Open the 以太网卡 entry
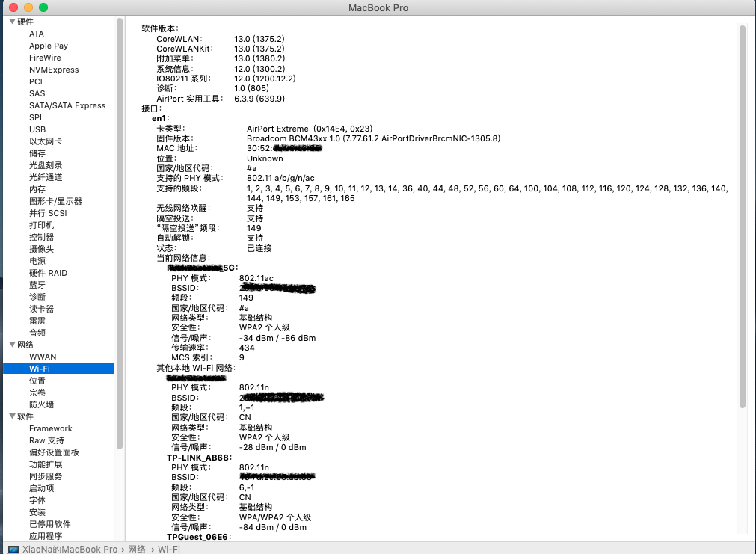Viewport: 756px width, 554px height. (x=46, y=141)
